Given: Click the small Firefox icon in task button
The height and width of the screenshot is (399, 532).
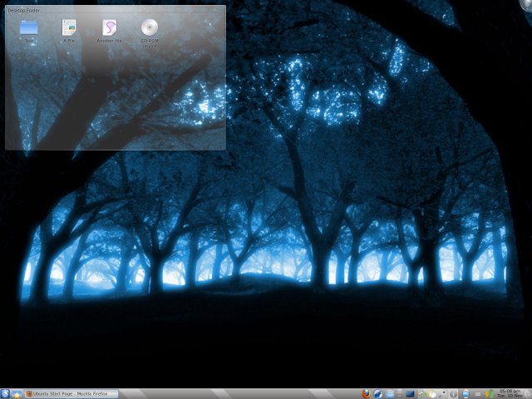Looking at the screenshot, I should tap(30, 394).
